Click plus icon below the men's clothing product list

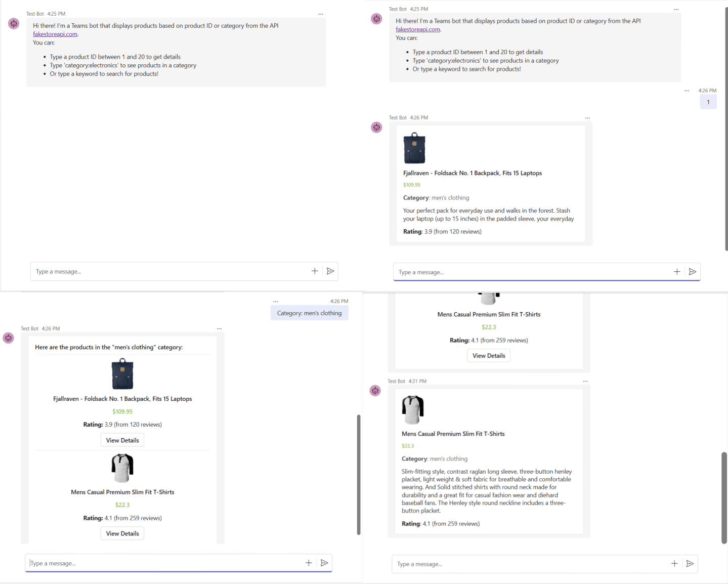(309, 563)
